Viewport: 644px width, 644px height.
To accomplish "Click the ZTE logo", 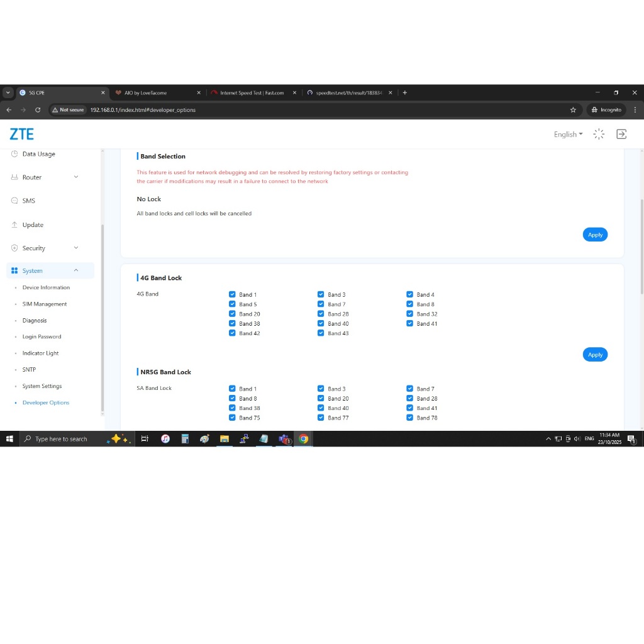I will 22,134.
